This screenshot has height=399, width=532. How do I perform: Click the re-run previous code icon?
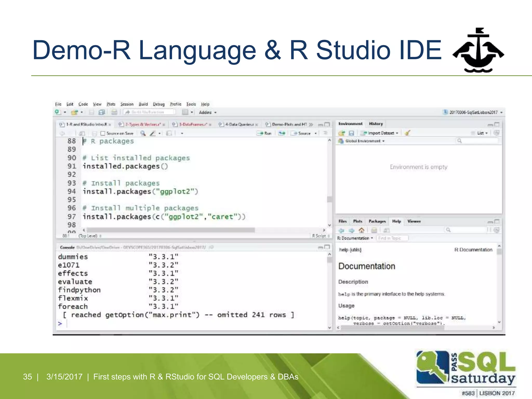[282, 133]
